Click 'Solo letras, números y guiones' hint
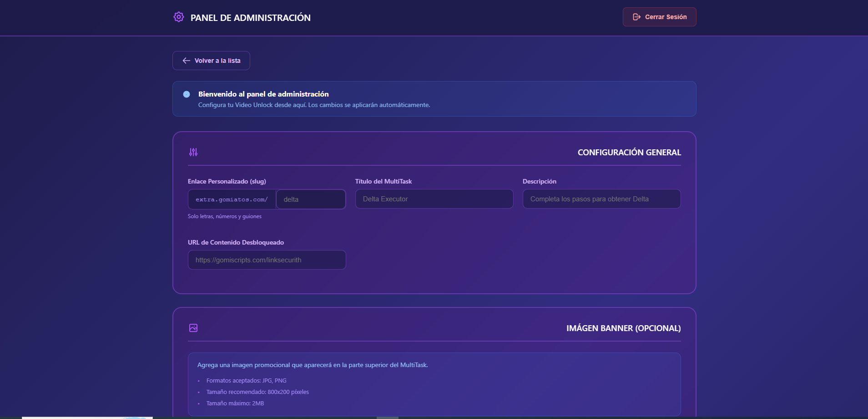The width and height of the screenshot is (868, 419). coord(225,216)
